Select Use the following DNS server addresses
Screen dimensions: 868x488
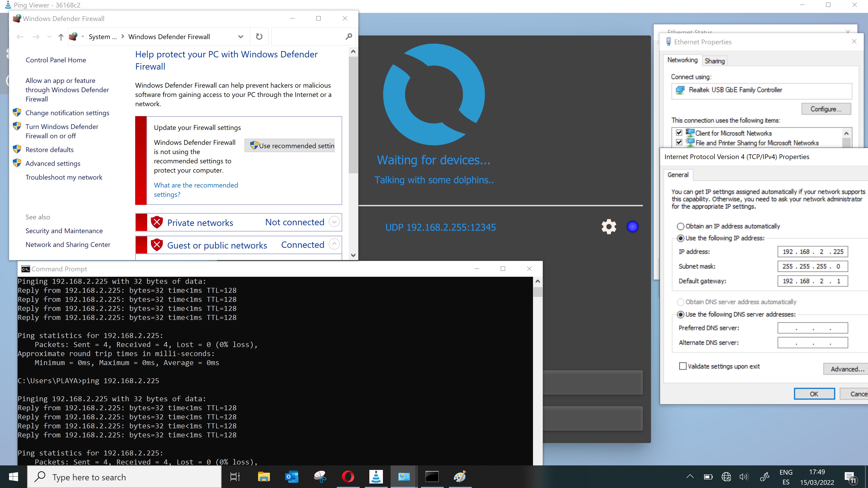pyautogui.click(x=680, y=314)
